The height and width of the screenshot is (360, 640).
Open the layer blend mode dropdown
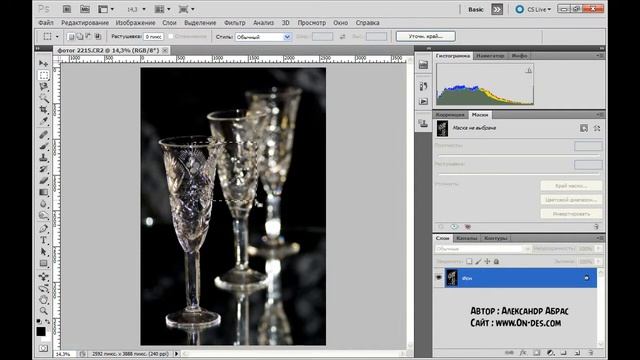click(483, 249)
